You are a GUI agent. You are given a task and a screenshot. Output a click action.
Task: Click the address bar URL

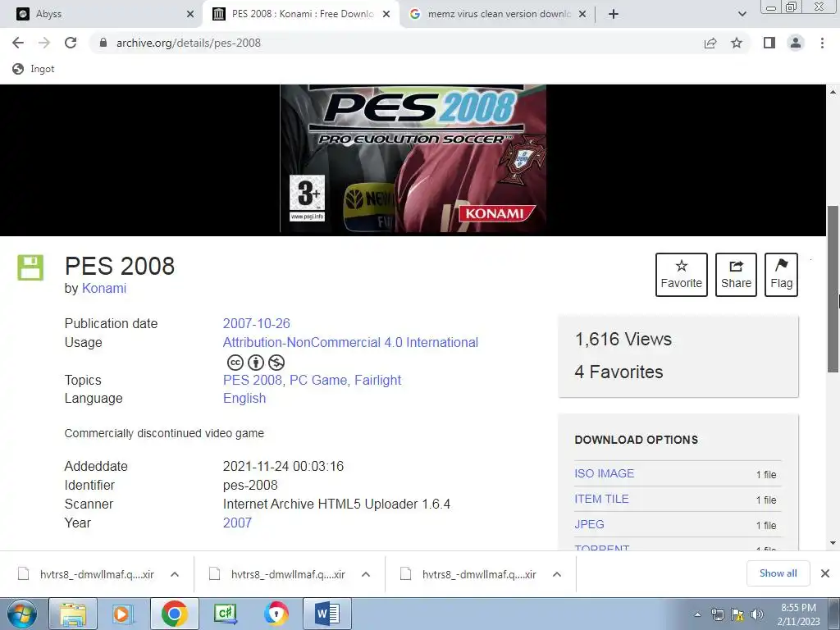coord(189,43)
